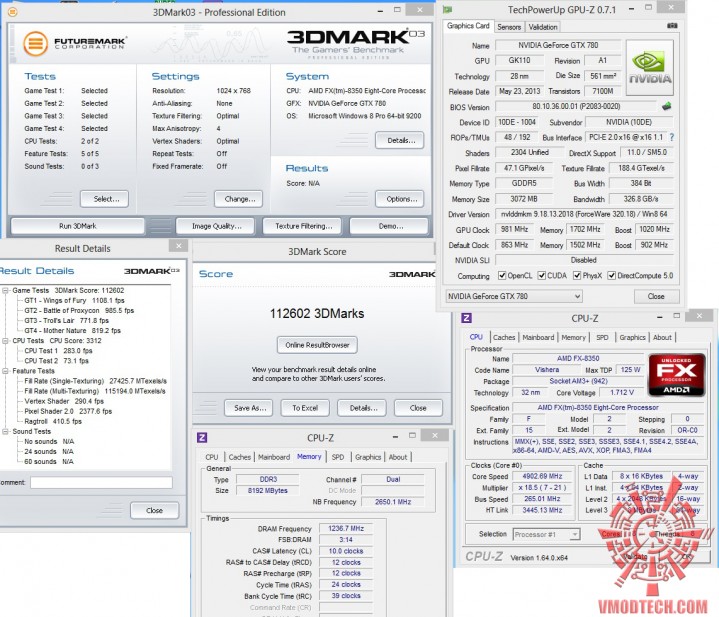Click Details... in the 3DMark Score window

tap(362, 408)
